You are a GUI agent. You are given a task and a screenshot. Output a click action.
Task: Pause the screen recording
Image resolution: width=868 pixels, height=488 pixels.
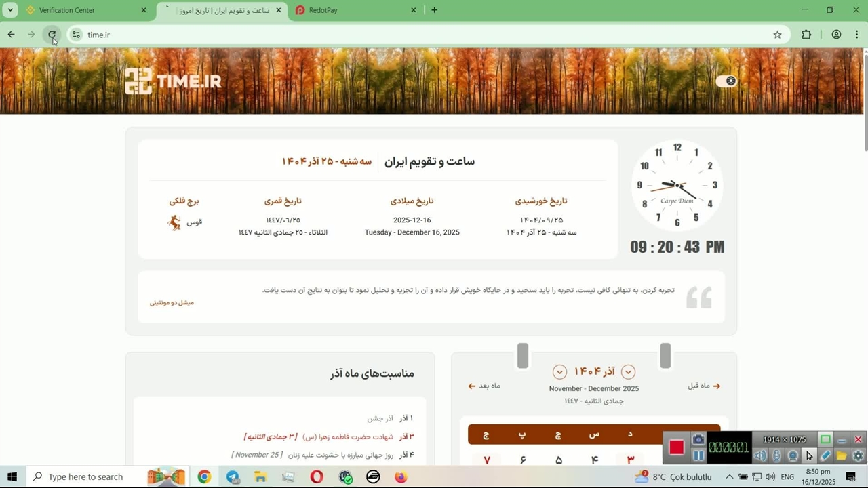[x=698, y=455]
